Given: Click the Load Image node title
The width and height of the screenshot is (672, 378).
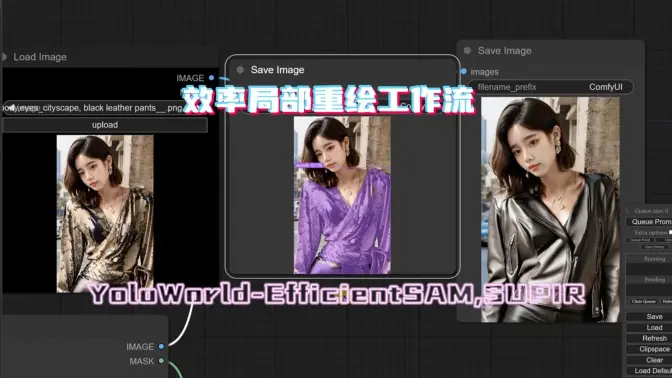Looking at the screenshot, I should tap(40, 57).
